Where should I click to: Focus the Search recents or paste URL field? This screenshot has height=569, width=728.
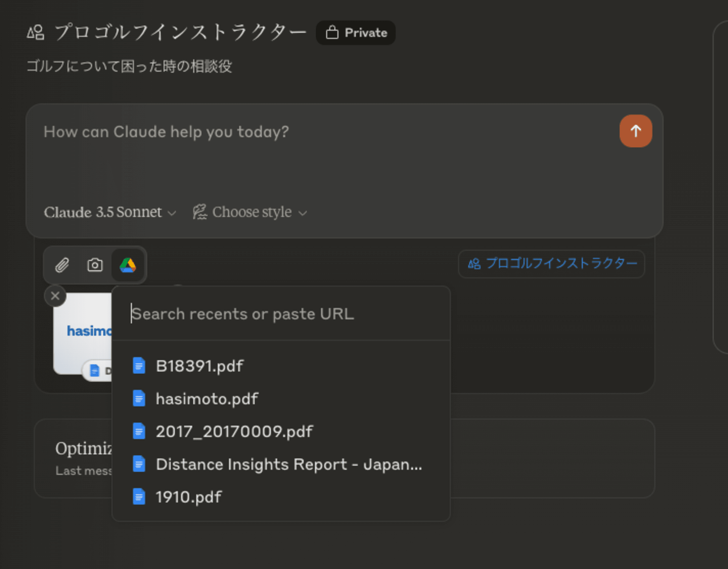(x=281, y=314)
